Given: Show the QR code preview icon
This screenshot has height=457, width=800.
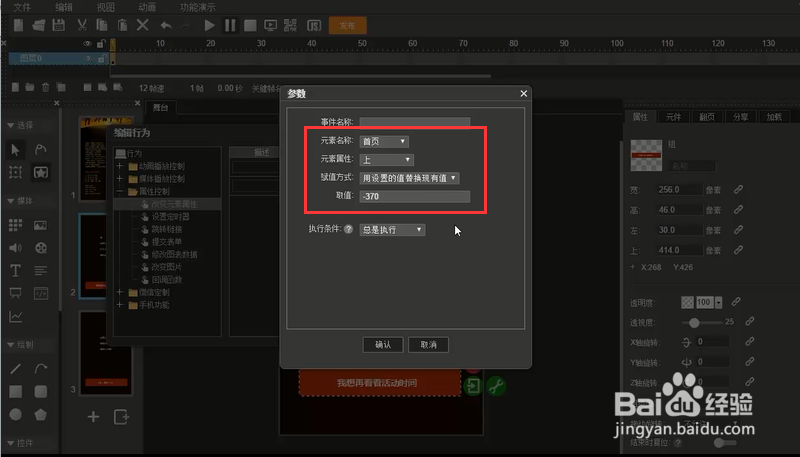Looking at the screenshot, I should (290, 25).
